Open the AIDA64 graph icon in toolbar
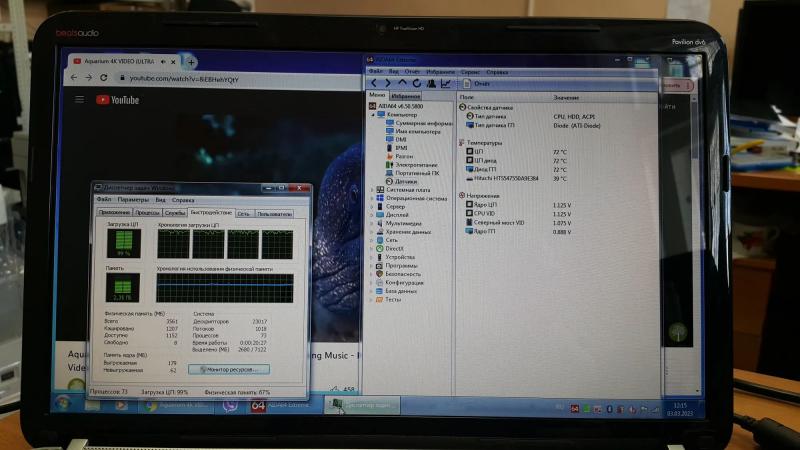 (445, 83)
